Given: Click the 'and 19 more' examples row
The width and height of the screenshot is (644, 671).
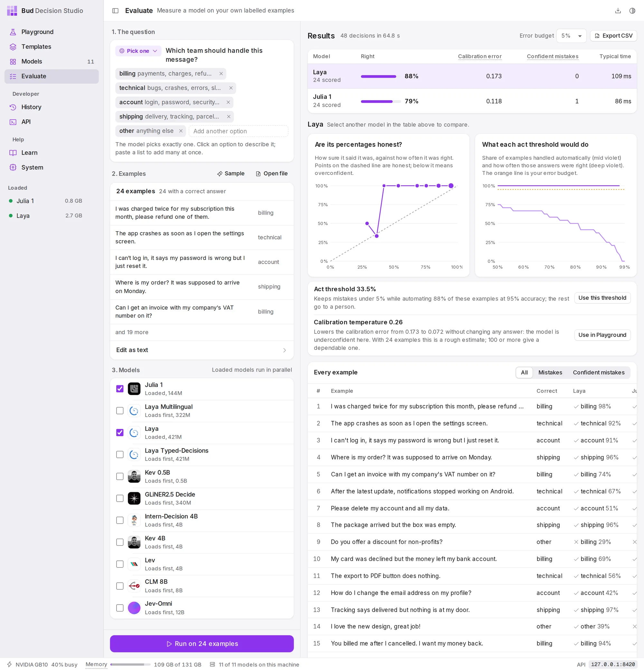Looking at the screenshot, I should coord(202,332).
